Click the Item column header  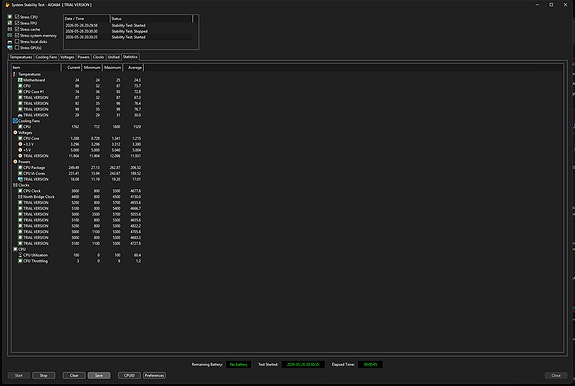36,67
